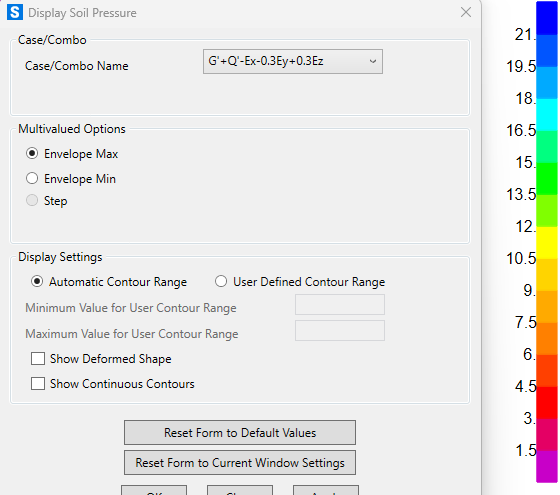Click the legend value 16.5
560x495 pixels.
tap(521, 130)
